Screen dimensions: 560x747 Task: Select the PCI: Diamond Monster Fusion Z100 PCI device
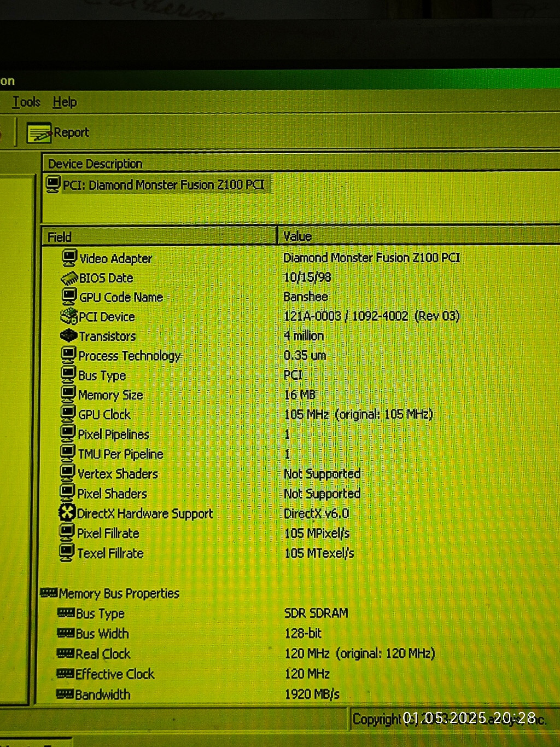pos(164,185)
